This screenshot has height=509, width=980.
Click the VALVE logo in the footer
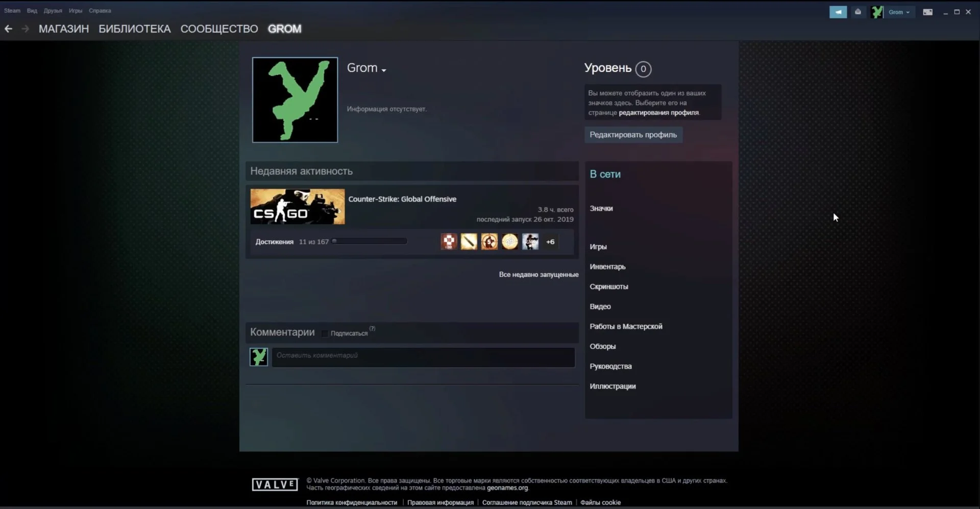(275, 485)
